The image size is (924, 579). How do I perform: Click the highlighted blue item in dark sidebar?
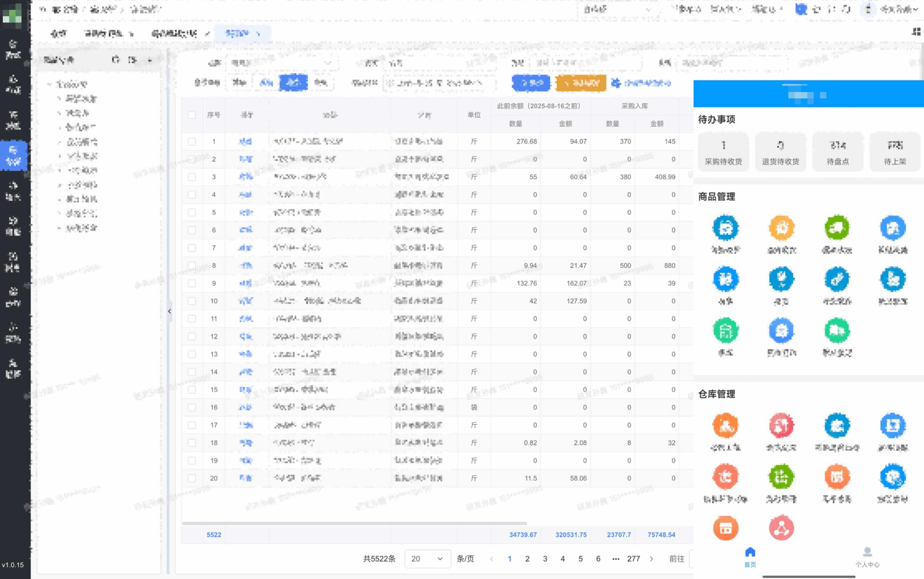13,156
